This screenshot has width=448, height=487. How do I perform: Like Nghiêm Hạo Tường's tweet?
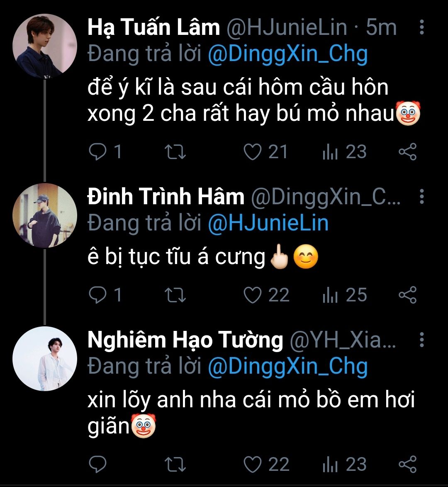pyautogui.click(x=252, y=464)
